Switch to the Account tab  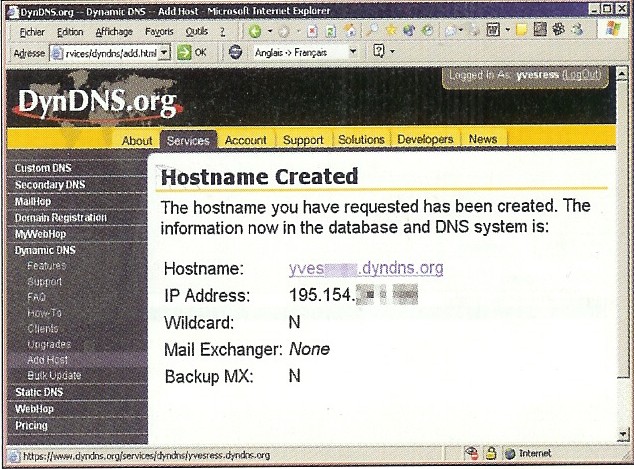tap(245, 140)
